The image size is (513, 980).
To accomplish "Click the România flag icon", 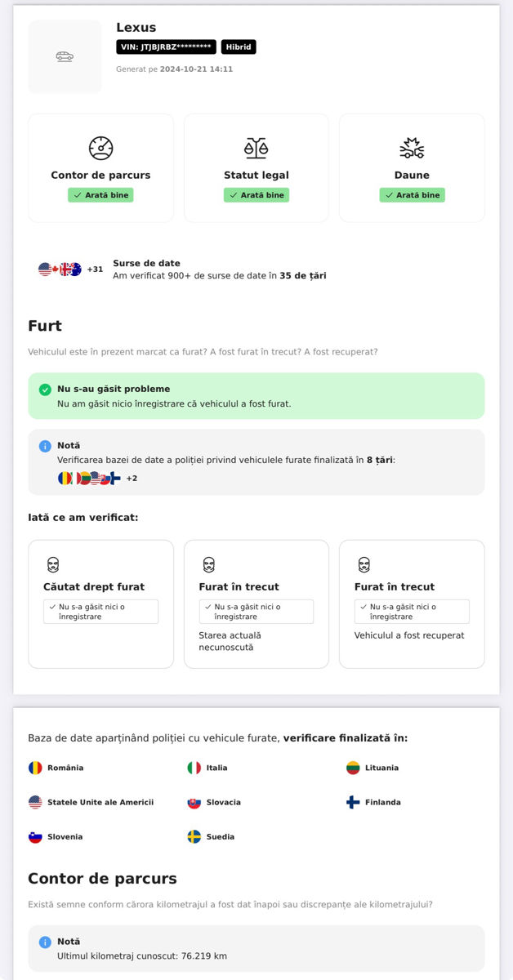I will [35, 768].
